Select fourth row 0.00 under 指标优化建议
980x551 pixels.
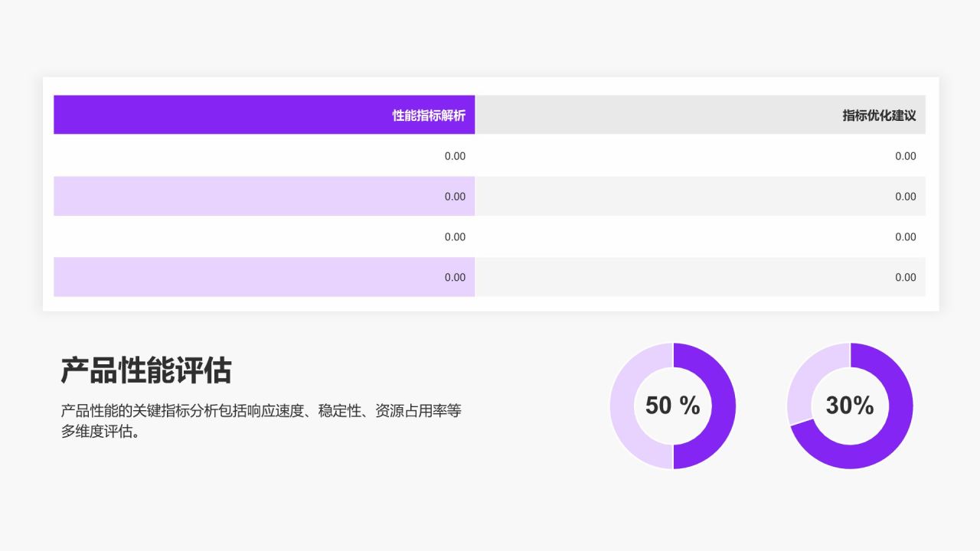click(905, 277)
